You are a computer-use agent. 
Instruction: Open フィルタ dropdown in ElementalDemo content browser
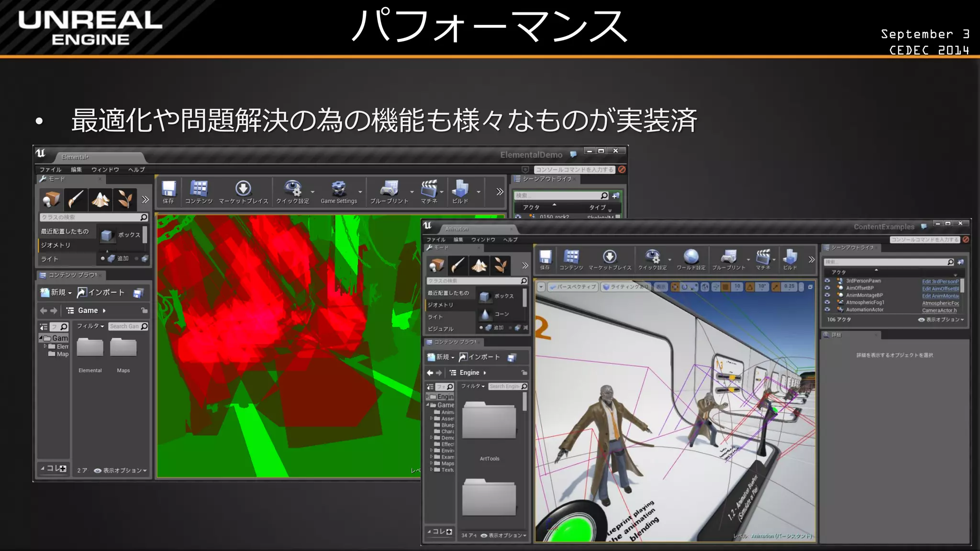(x=90, y=326)
